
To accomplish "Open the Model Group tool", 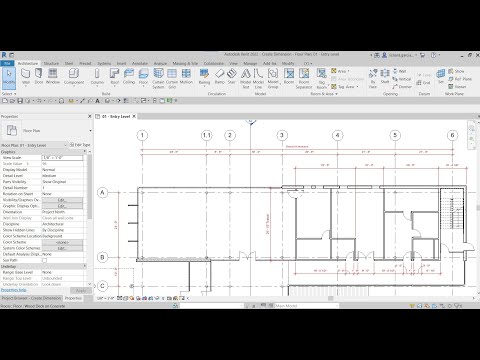I will 273,79.
